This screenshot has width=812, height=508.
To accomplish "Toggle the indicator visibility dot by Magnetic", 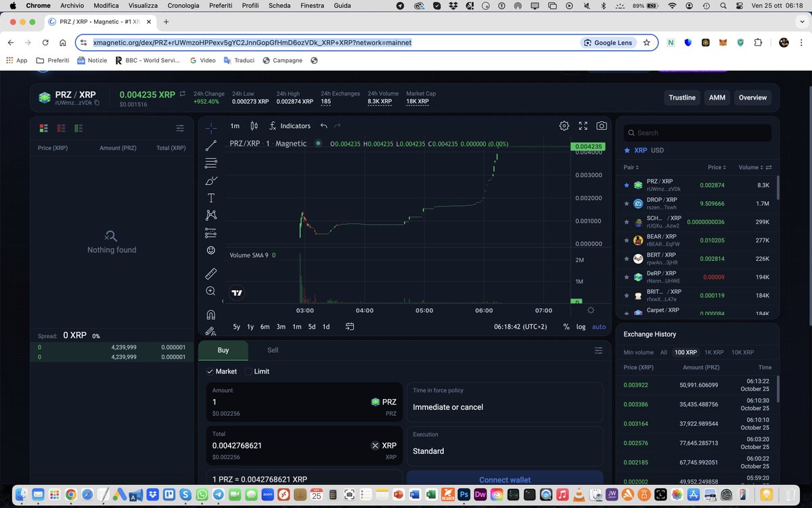I will tap(318, 144).
